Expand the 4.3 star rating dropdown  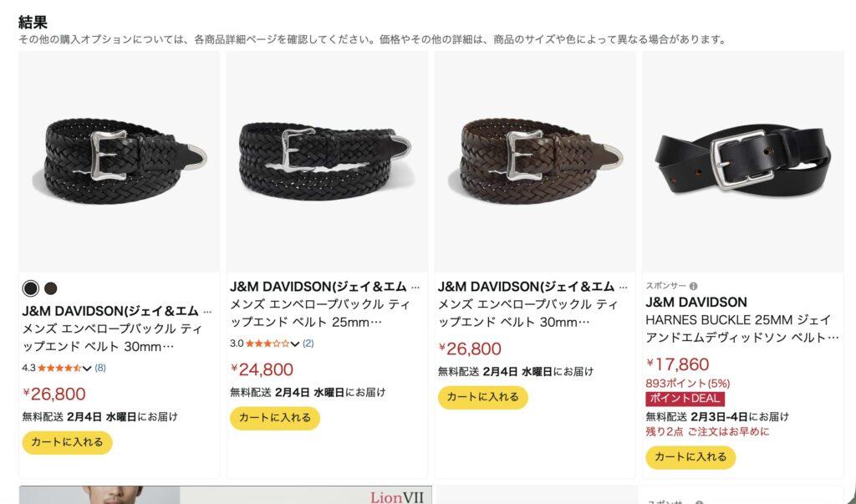[87, 368]
